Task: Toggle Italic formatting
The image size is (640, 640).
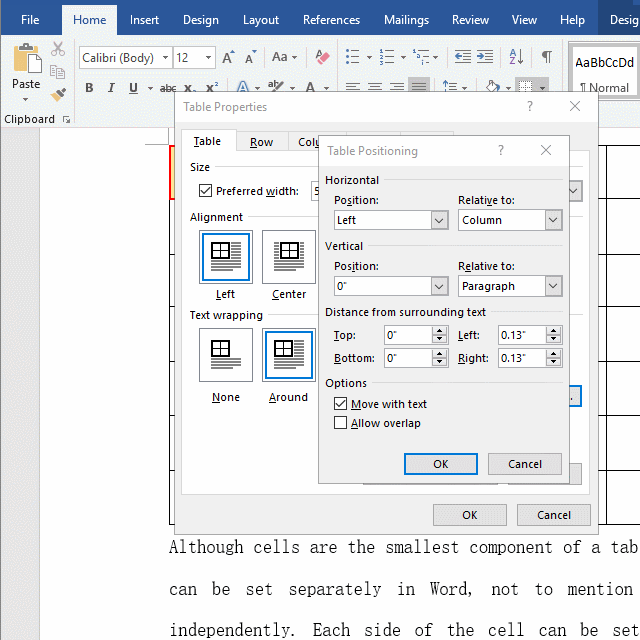Action: pos(111,88)
